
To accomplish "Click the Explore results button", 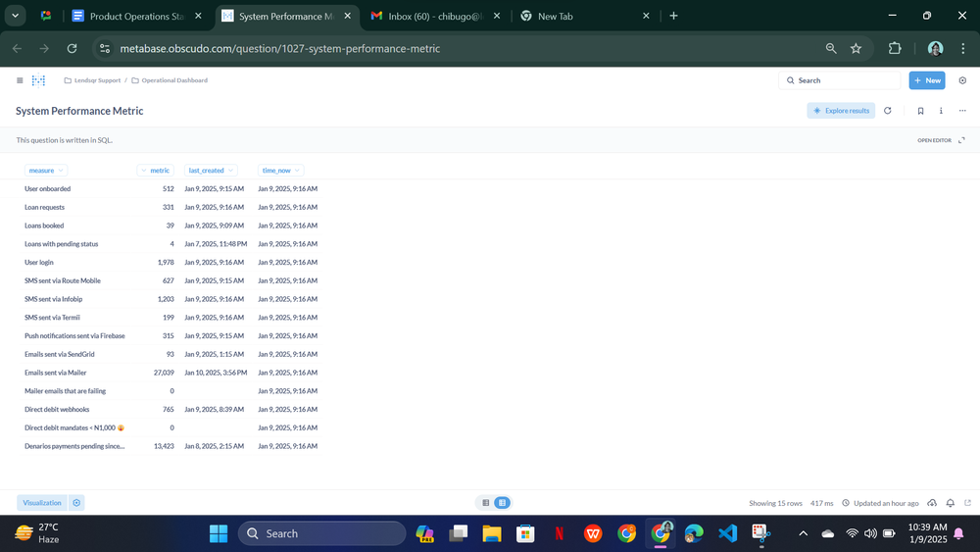I will click(841, 111).
